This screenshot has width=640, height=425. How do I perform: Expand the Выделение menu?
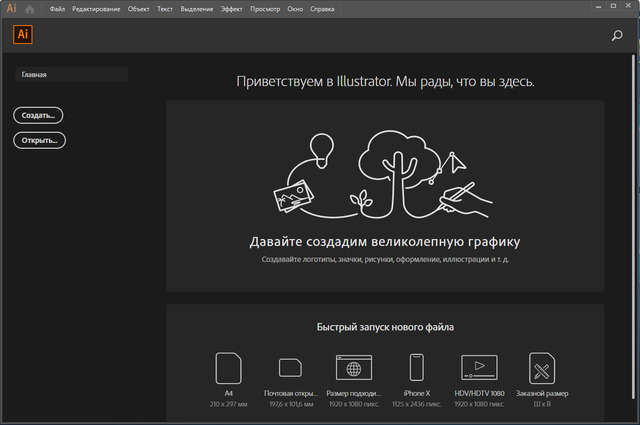click(x=196, y=9)
